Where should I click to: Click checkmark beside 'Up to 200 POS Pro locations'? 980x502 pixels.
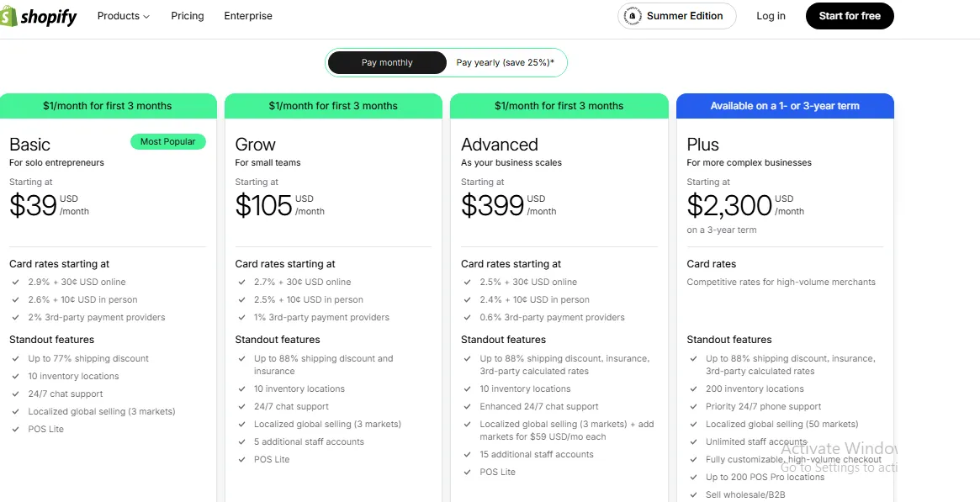pos(693,477)
